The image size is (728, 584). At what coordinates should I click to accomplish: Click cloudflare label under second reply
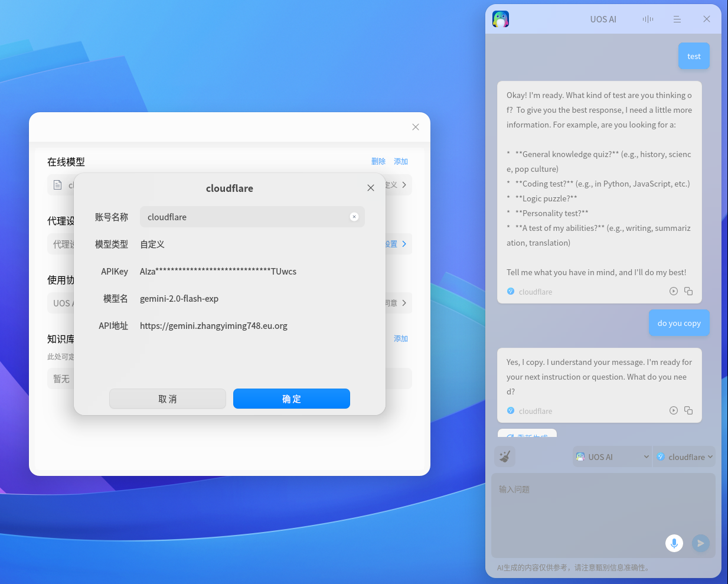[536, 411]
